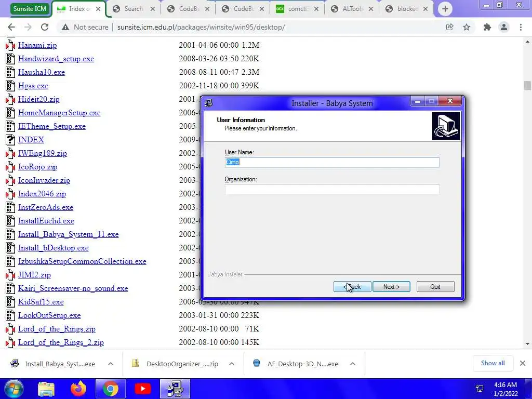532x399 pixels.
Task: Click the exe icon beside KidSaf15.exe
Action: (x=10, y=302)
